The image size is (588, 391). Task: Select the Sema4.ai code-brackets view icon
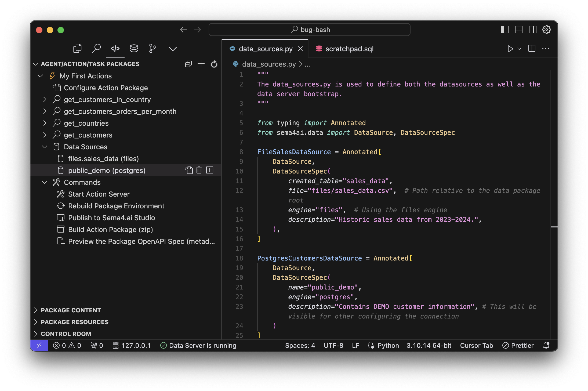click(x=115, y=49)
